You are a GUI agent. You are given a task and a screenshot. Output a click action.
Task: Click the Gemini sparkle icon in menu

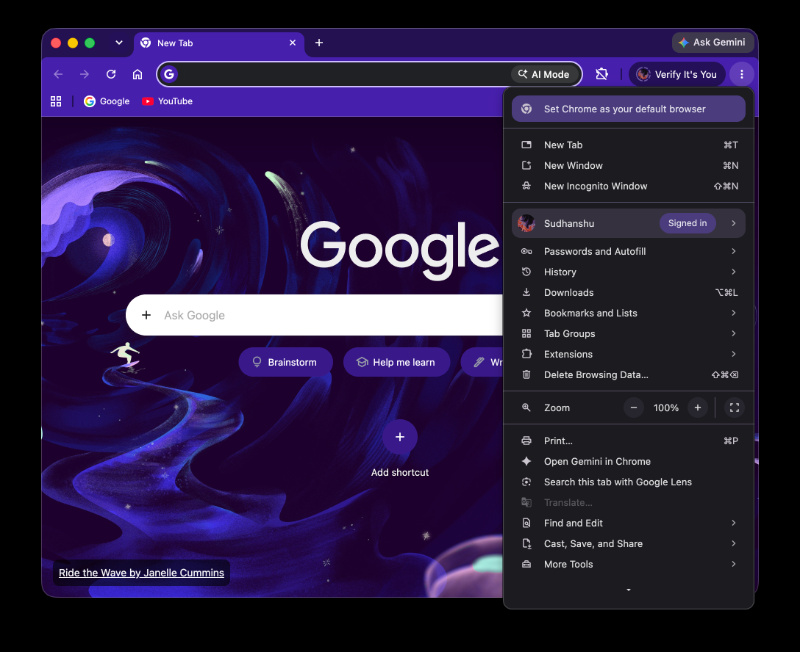pos(526,461)
